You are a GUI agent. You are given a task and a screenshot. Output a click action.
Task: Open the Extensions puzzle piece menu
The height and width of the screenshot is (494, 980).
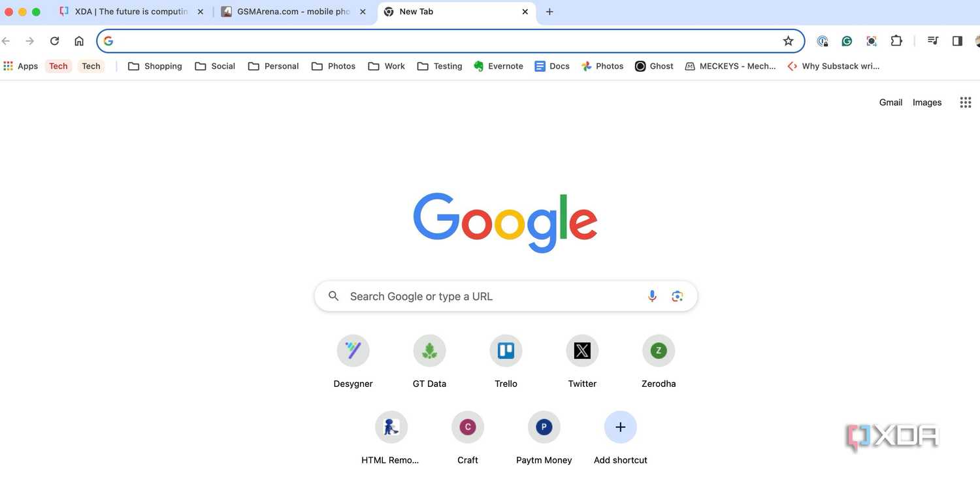[896, 41]
